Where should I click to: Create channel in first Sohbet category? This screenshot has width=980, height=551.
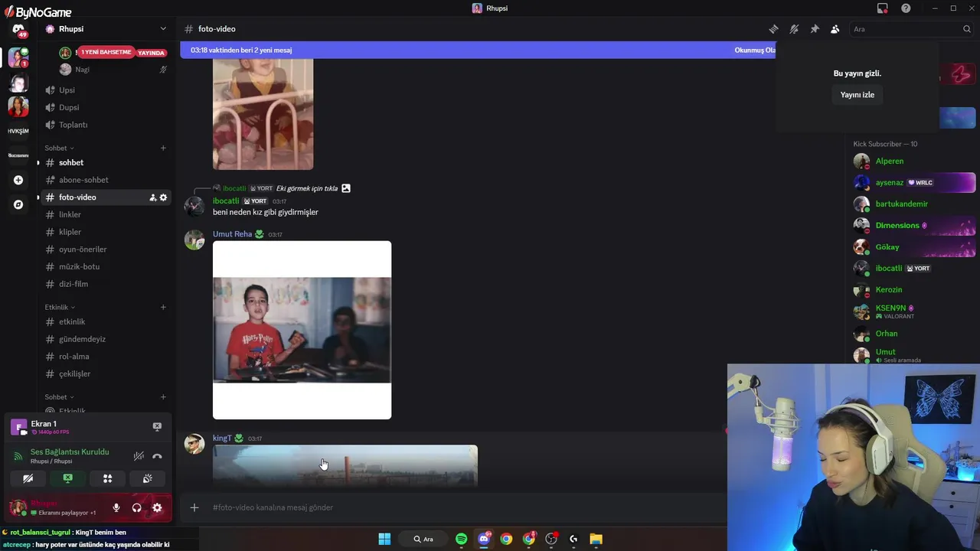(x=163, y=148)
